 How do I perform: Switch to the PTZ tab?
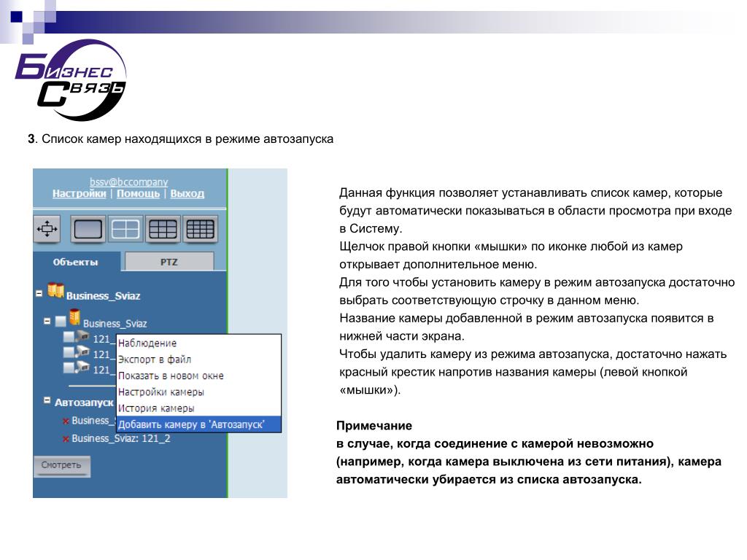pyautogui.click(x=169, y=262)
